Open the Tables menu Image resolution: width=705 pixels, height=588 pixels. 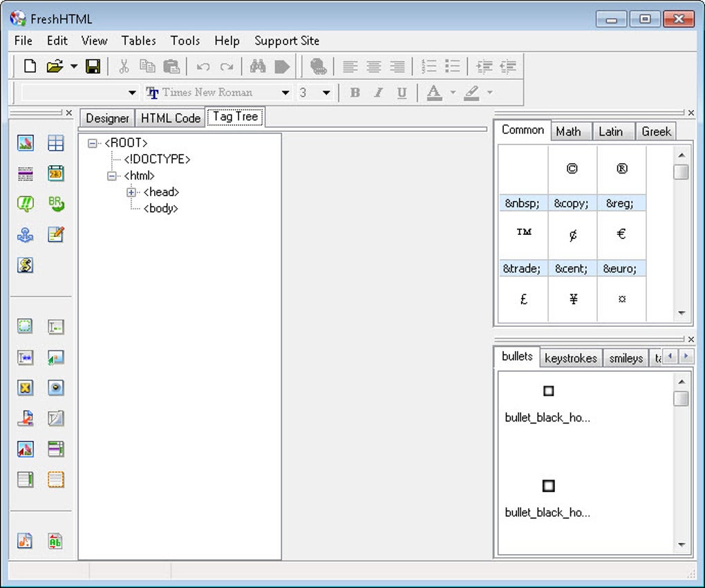coord(138,41)
